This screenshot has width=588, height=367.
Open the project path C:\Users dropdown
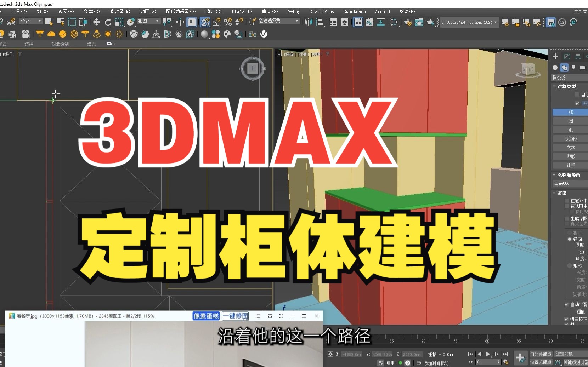469,22
